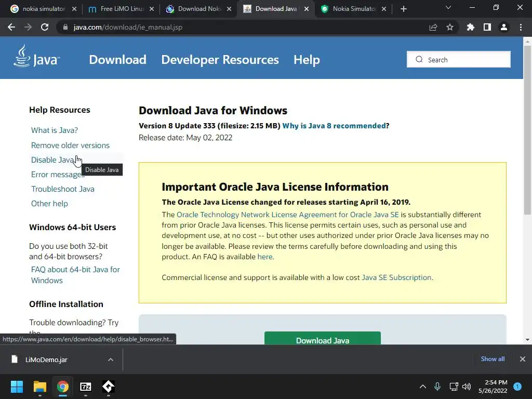Reload the current page
532x399 pixels.
[x=45, y=27]
